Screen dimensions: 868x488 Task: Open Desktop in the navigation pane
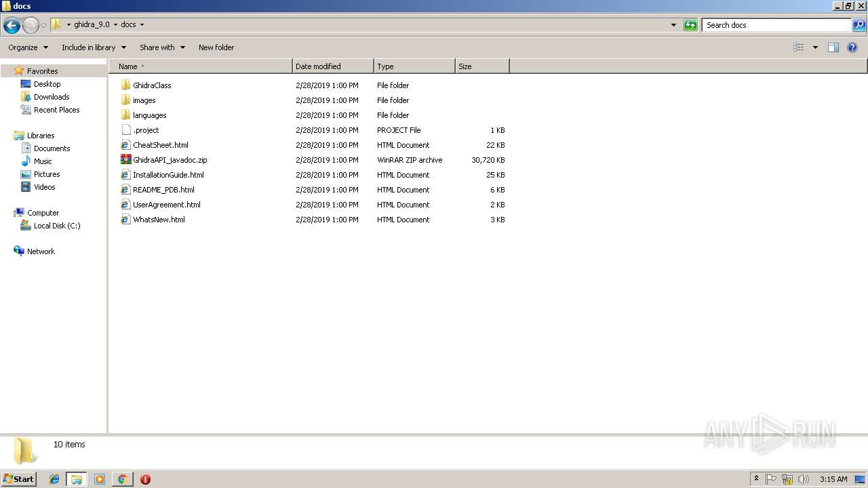coord(47,84)
